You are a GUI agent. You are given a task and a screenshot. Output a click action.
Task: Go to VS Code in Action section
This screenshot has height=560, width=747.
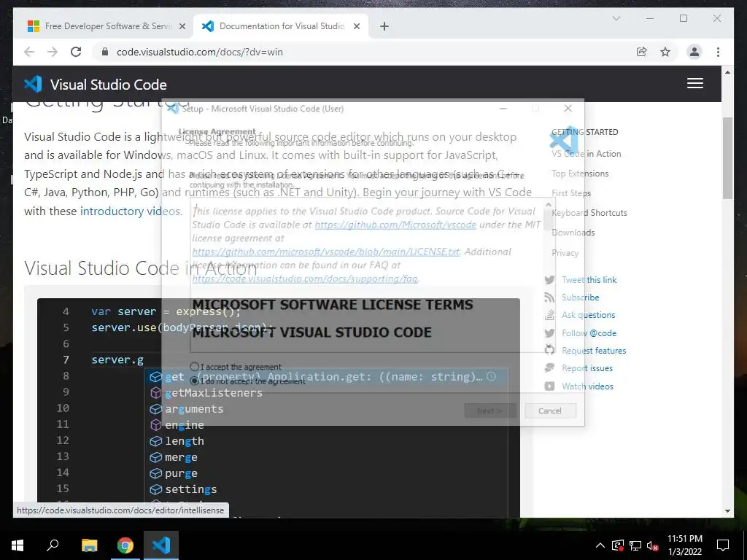point(586,154)
